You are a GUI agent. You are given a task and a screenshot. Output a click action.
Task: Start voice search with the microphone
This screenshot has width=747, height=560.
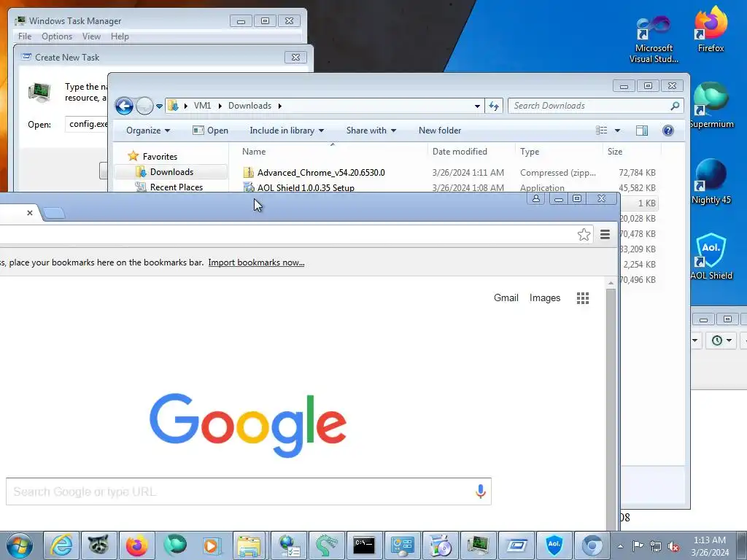481,491
